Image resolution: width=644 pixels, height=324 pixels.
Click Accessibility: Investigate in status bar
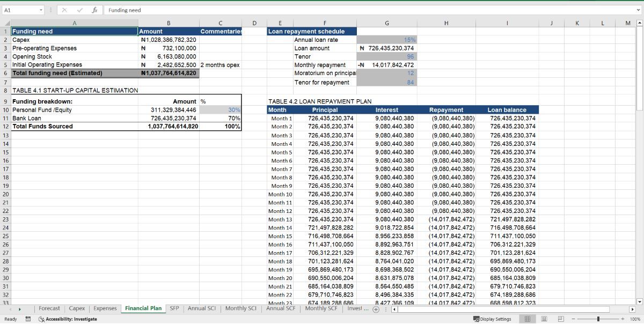point(68,319)
